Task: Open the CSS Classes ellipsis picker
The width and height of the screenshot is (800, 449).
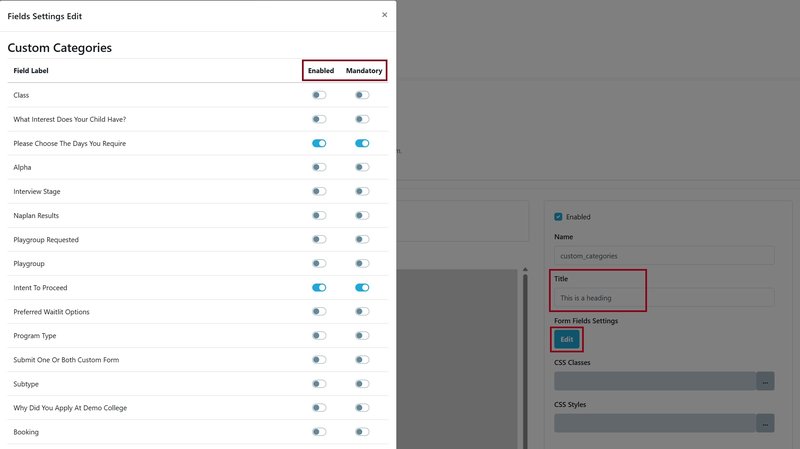Action: (765, 381)
